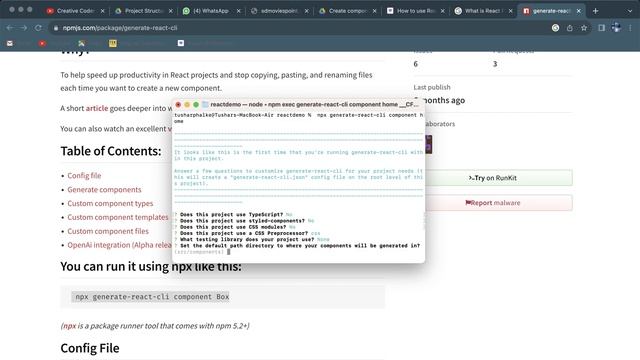This screenshot has width=640, height=360.
Task: Switch to How to use React tab
Action: (416, 11)
